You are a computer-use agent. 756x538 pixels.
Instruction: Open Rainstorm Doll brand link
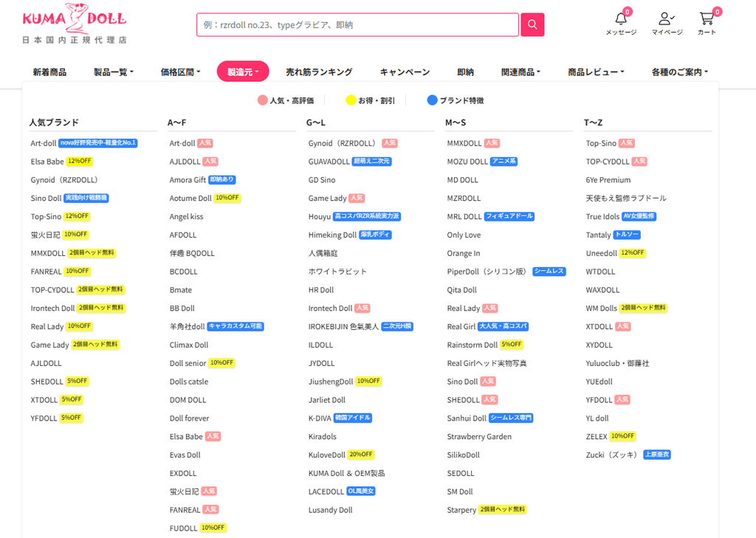pyautogui.click(x=472, y=345)
